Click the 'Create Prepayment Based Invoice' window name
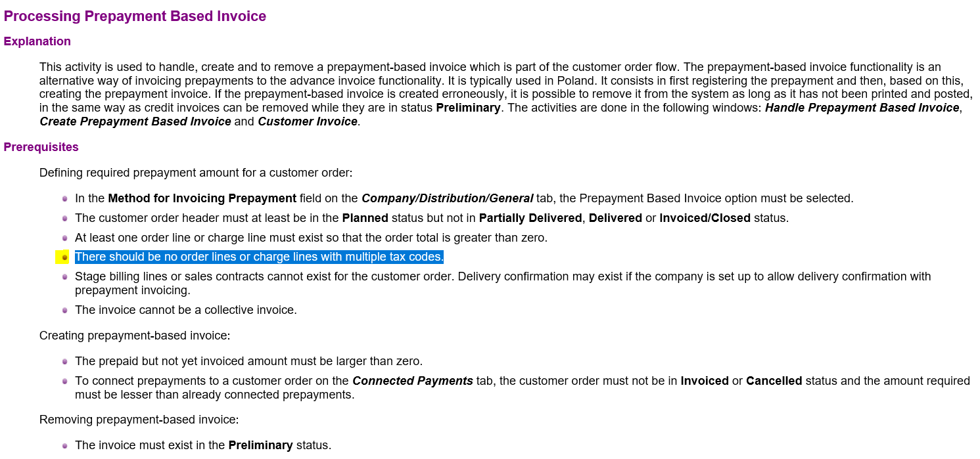 [x=135, y=121]
